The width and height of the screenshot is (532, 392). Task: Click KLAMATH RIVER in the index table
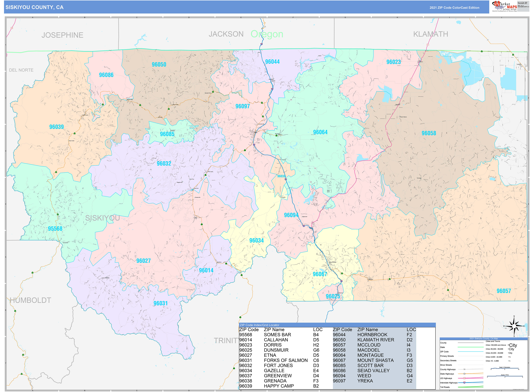pyautogui.click(x=376, y=340)
